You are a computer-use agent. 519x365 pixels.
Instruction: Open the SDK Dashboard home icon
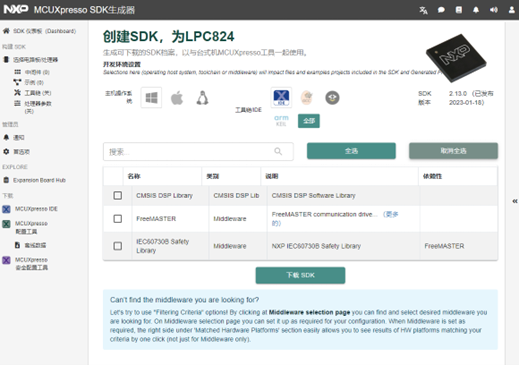tap(6, 31)
